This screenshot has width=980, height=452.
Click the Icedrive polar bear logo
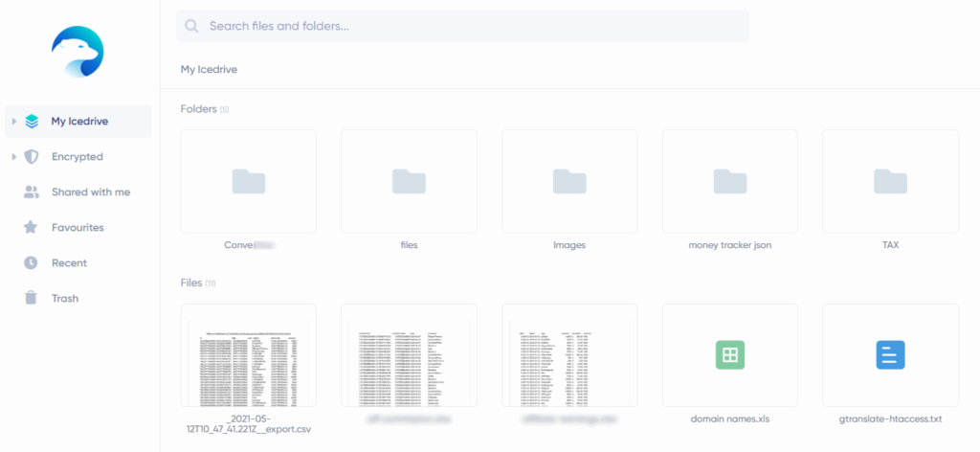tap(78, 52)
